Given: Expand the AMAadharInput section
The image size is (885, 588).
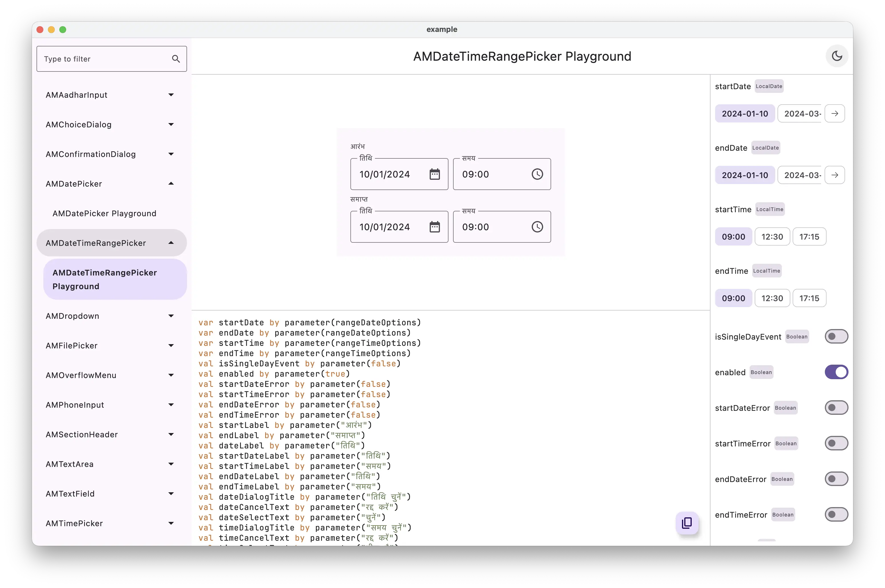Looking at the screenshot, I should pyautogui.click(x=111, y=95).
